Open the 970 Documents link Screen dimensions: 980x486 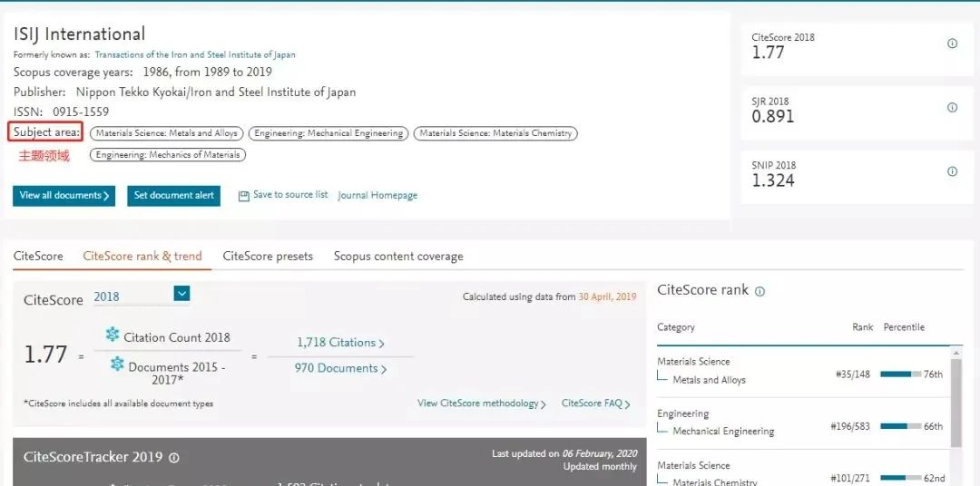pyautogui.click(x=340, y=368)
